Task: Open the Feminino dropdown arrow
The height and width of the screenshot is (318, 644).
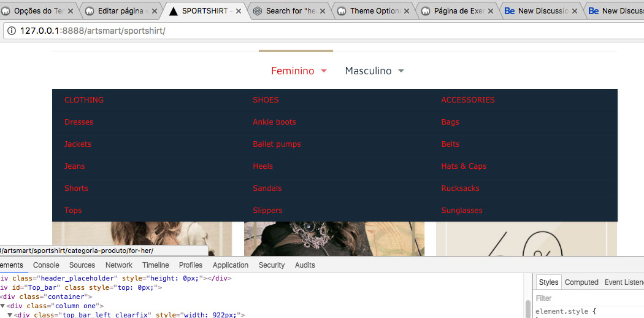Action: 324,71
